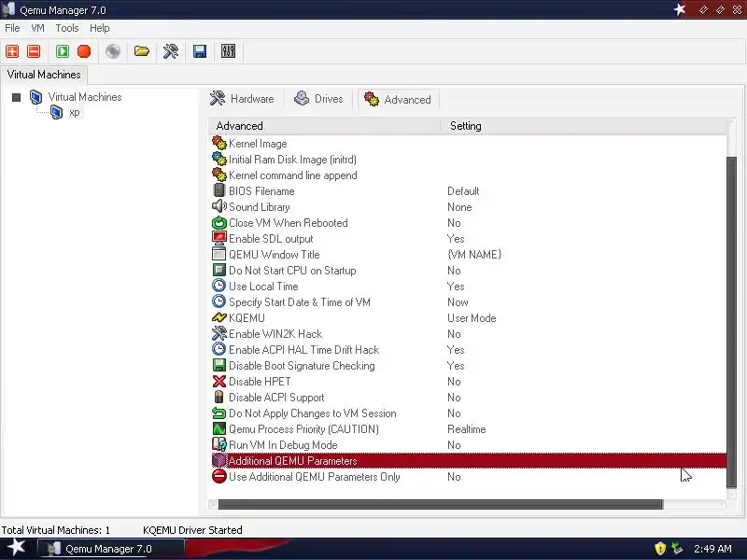Screen dimensions: 747x560
Task: Click the Kernel Image gear icon
Action: pyautogui.click(x=218, y=144)
